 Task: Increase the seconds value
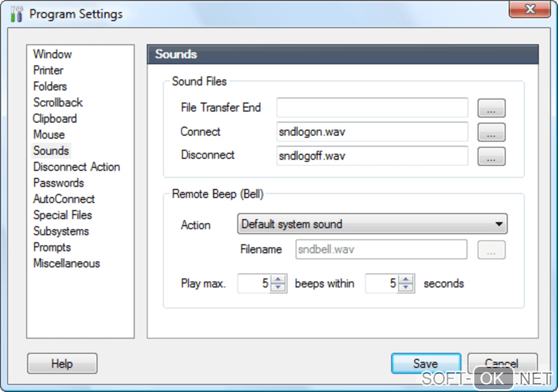click(406, 279)
